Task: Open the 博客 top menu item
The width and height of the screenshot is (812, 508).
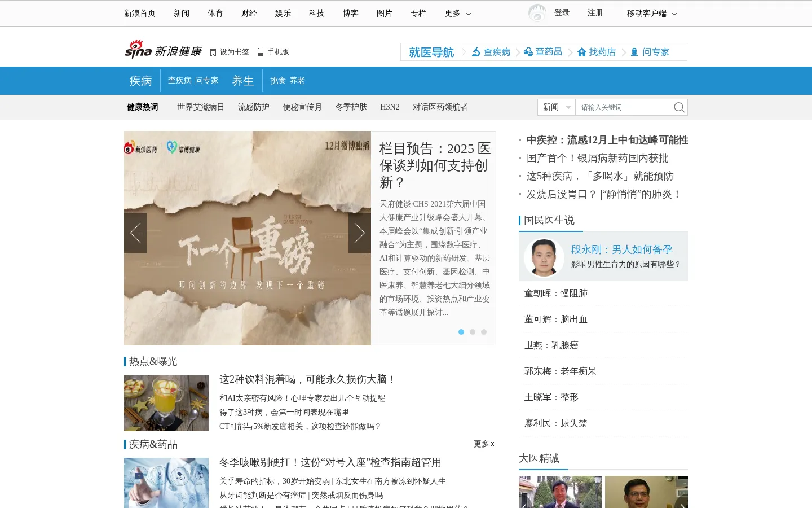Action: tap(351, 13)
